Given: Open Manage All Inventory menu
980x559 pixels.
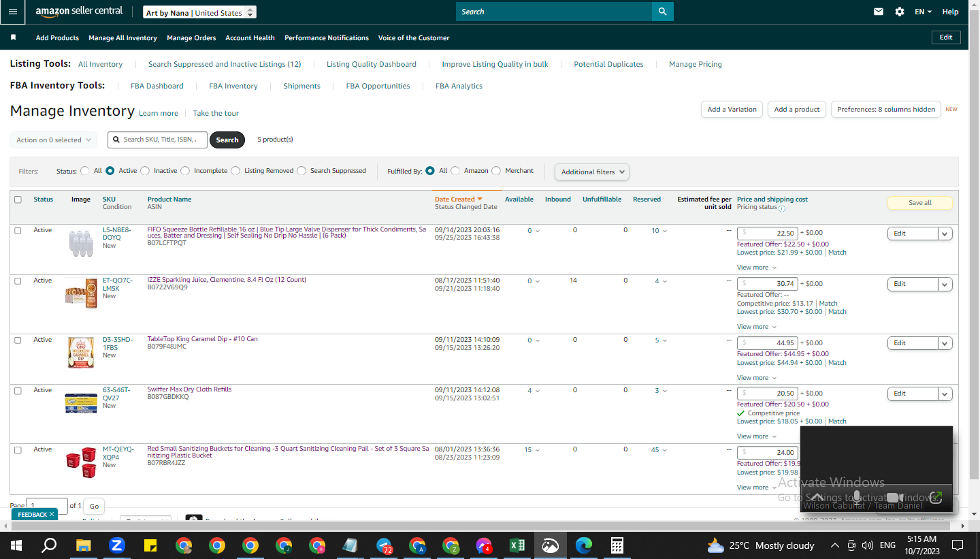Looking at the screenshot, I should coord(122,37).
